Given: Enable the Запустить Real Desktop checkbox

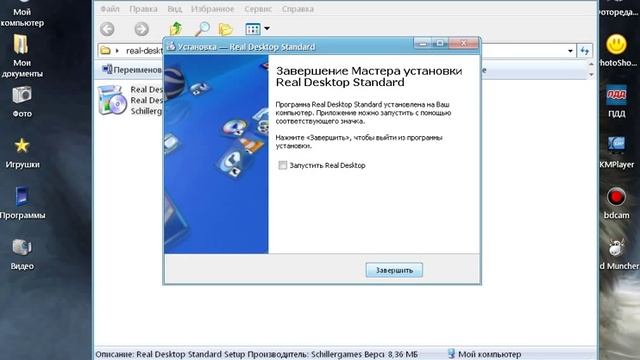Looking at the screenshot, I should click(282, 165).
